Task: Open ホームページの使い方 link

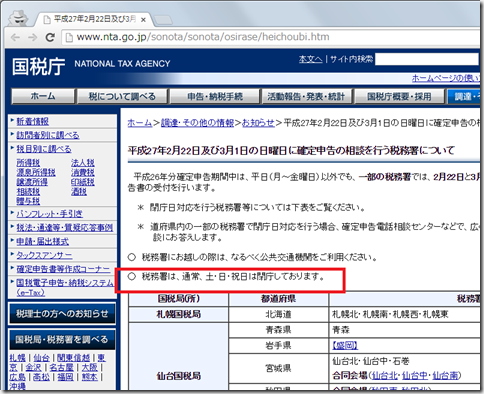Action: 446,78
